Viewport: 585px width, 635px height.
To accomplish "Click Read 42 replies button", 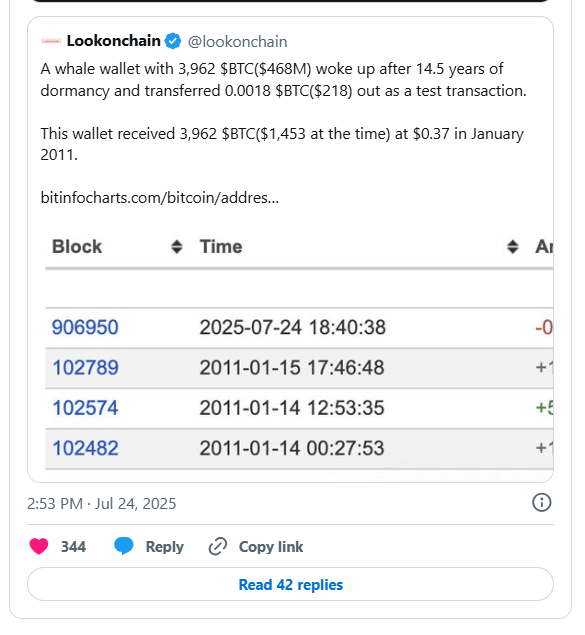I will click(x=290, y=584).
